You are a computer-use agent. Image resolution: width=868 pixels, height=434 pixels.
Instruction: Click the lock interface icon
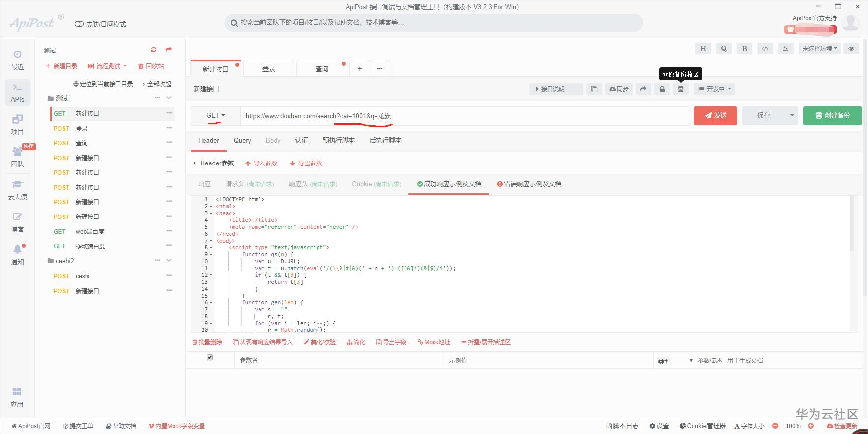[x=662, y=89]
